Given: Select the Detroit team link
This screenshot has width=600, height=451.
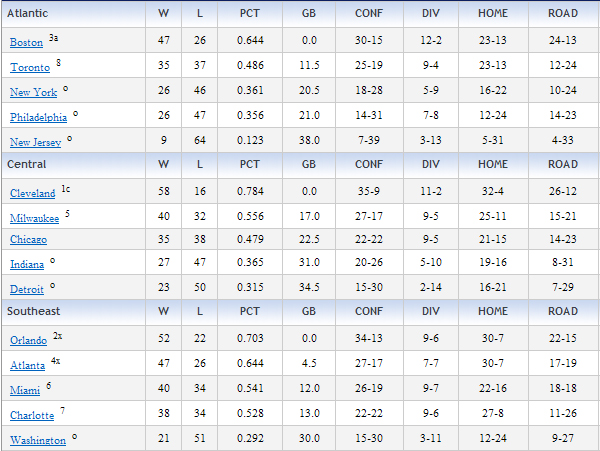Looking at the screenshot, I should pos(27,290).
